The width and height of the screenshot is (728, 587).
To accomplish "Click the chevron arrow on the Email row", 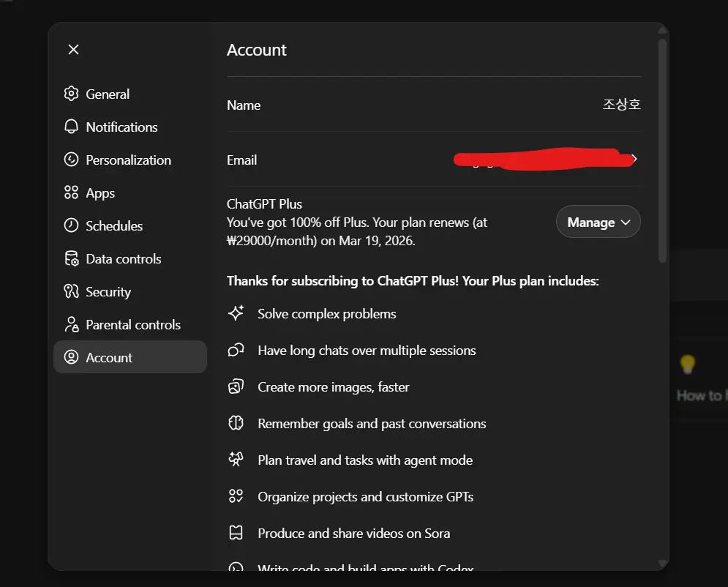I will [x=634, y=160].
